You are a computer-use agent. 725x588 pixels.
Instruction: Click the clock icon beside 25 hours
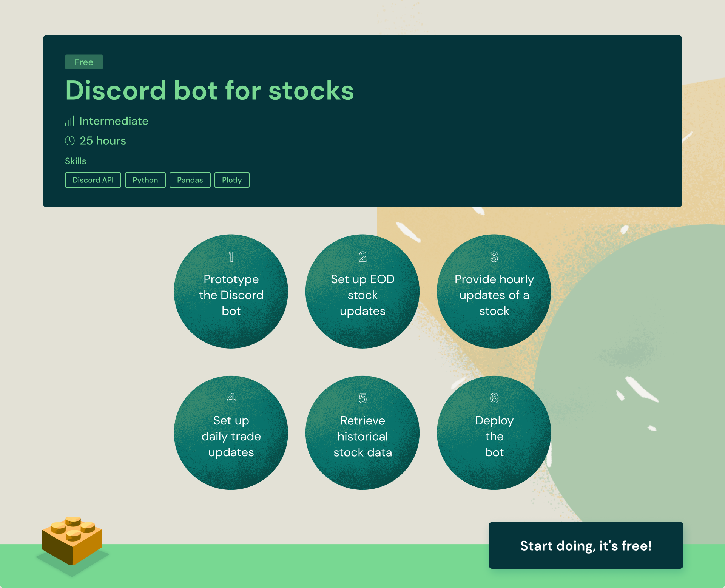tap(70, 140)
